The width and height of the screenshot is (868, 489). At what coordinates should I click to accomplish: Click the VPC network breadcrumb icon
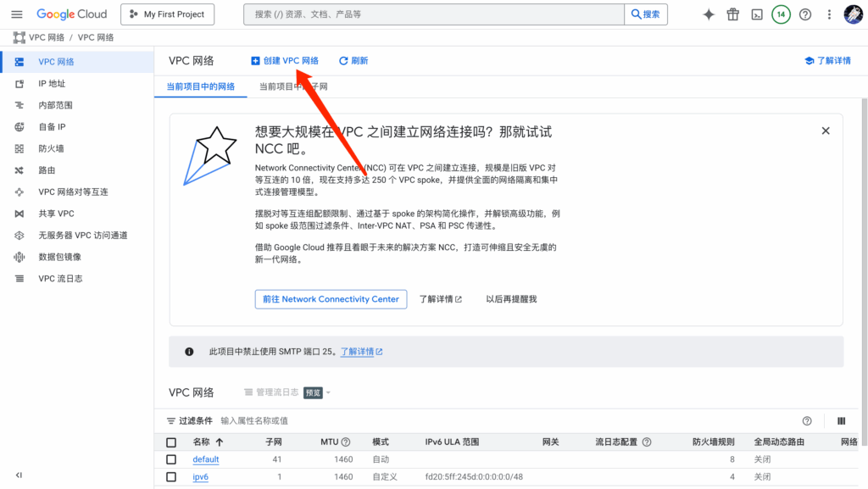19,37
